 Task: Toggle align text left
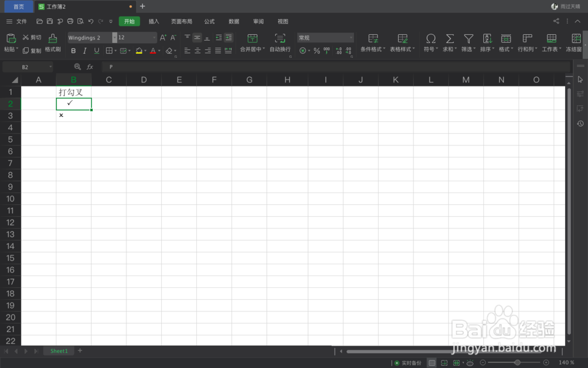pos(187,51)
